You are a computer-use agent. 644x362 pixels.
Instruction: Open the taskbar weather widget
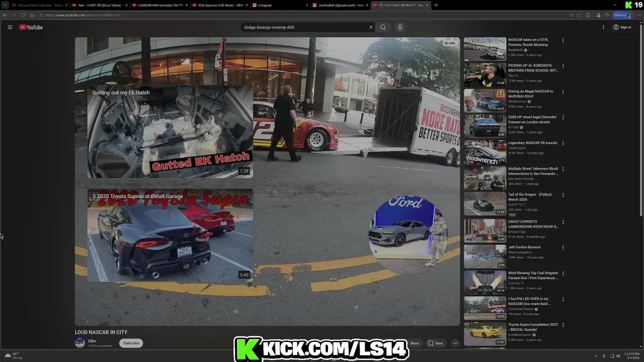coord(14,355)
